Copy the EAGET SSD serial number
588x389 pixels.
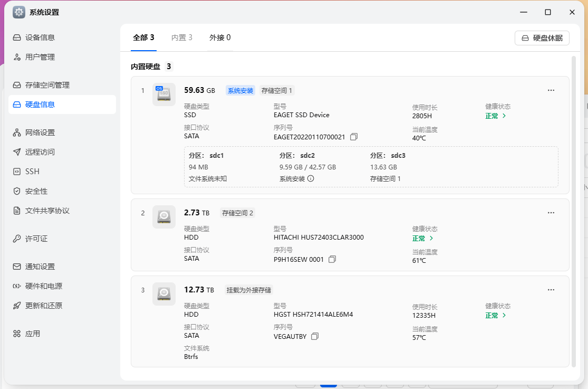[x=354, y=137]
